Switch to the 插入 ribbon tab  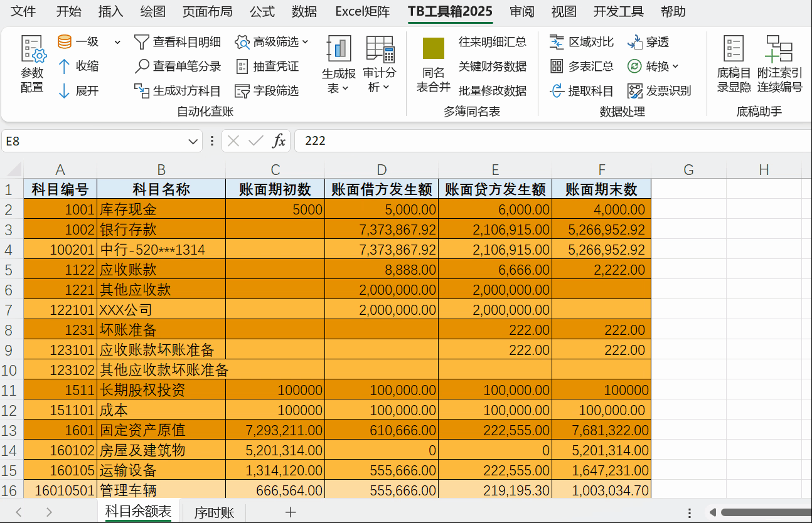[111, 11]
